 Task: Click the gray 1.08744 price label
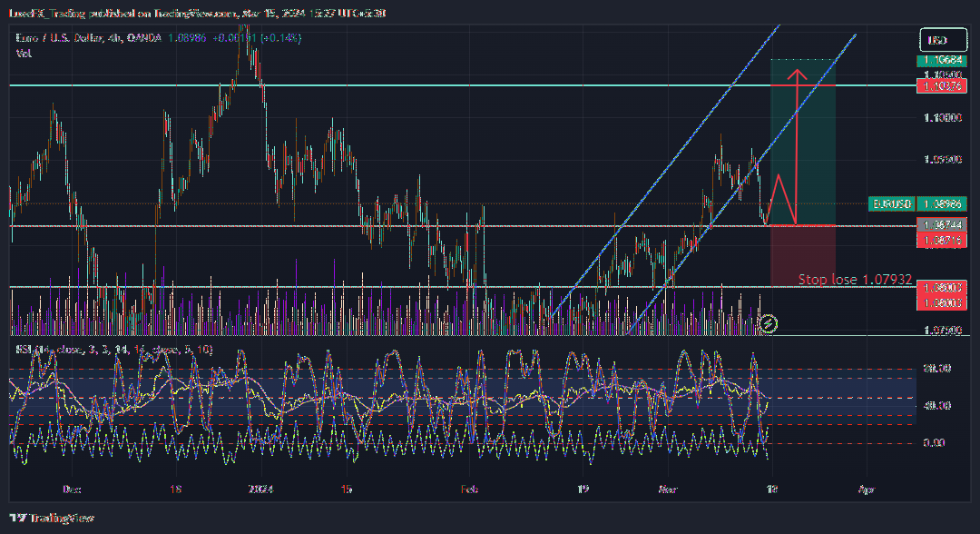click(x=942, y=224)
